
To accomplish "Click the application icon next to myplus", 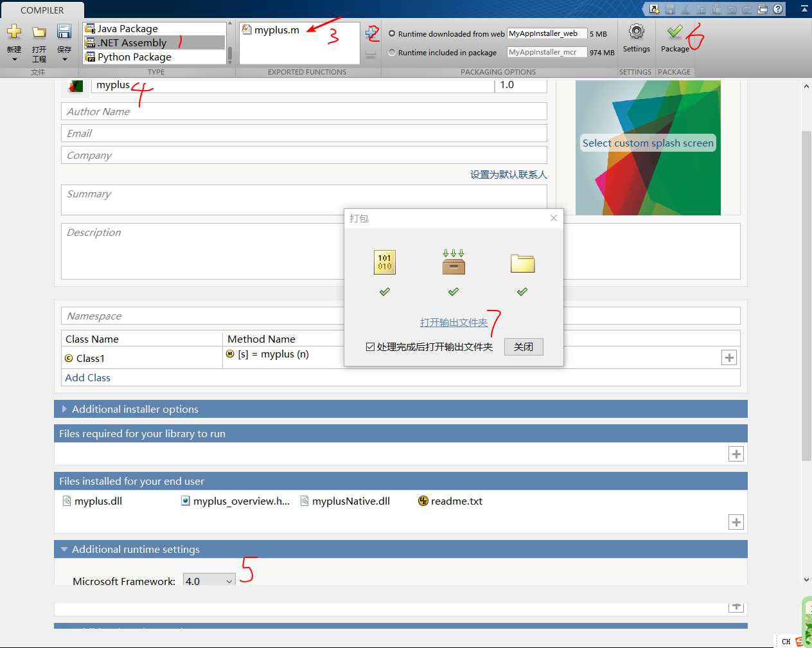I will coord(76,86).
